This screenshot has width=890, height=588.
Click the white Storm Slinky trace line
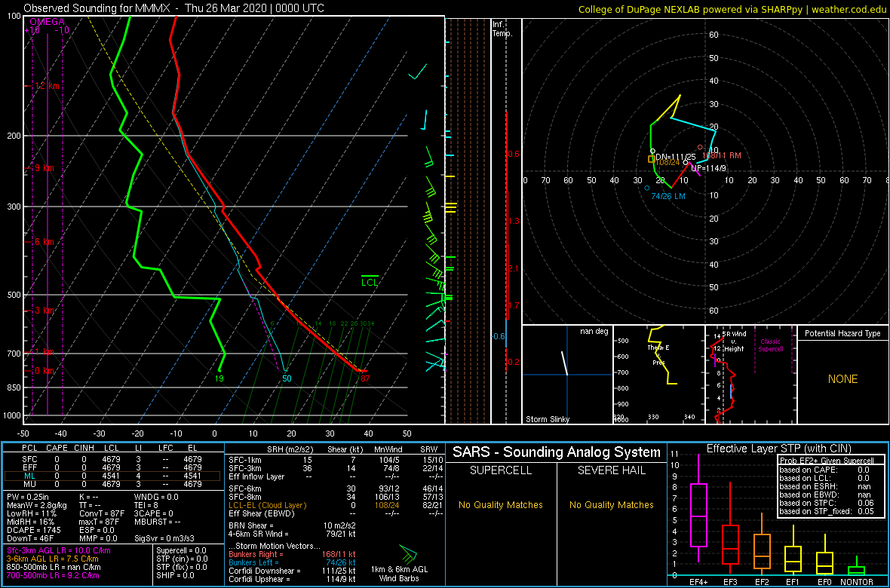coord(564,363)
